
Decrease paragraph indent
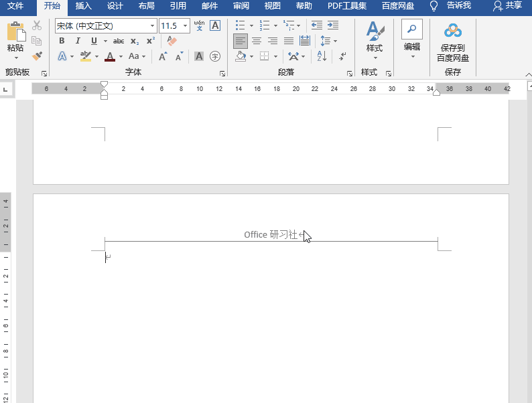317,25
